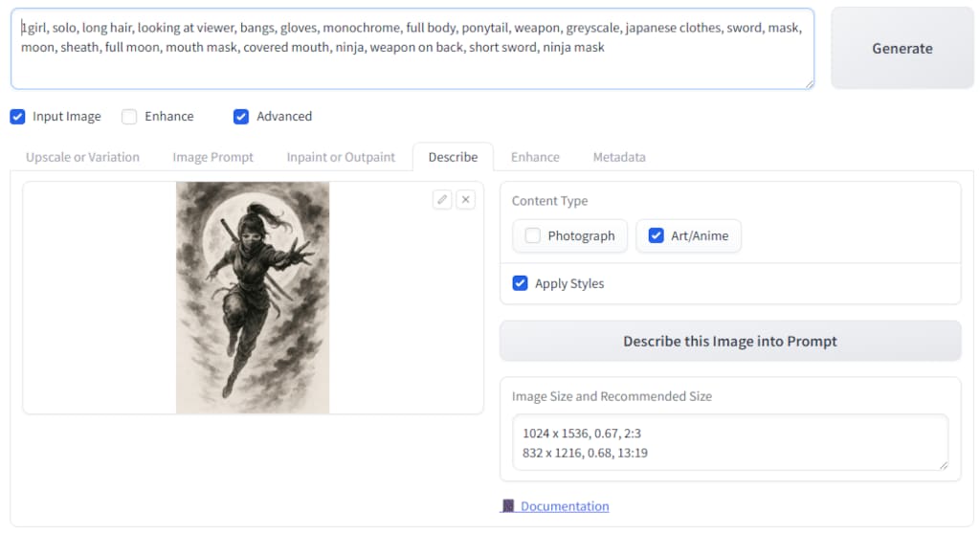Toggle the Advanced checkbox off

click(241, 117)
